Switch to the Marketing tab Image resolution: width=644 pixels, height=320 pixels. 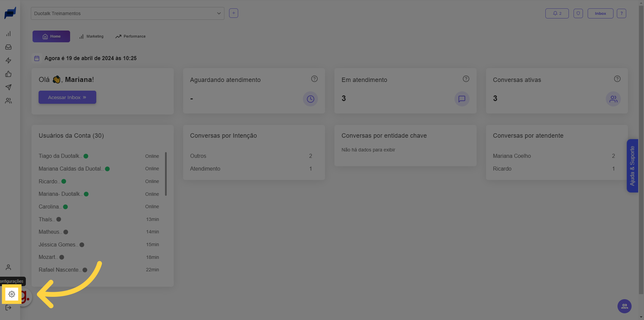tap(91, 36)
